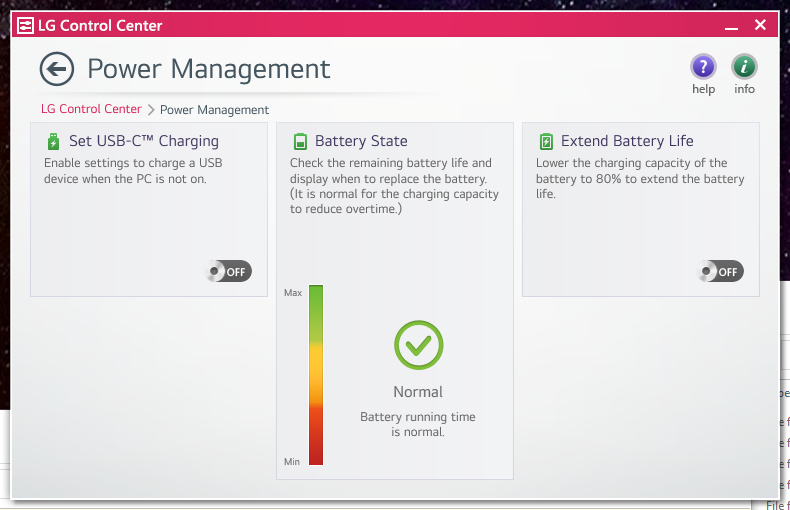The image size is (790, 510).
Task: Click the 'Battery running time is normal' text
Action: tap(418, 424)
